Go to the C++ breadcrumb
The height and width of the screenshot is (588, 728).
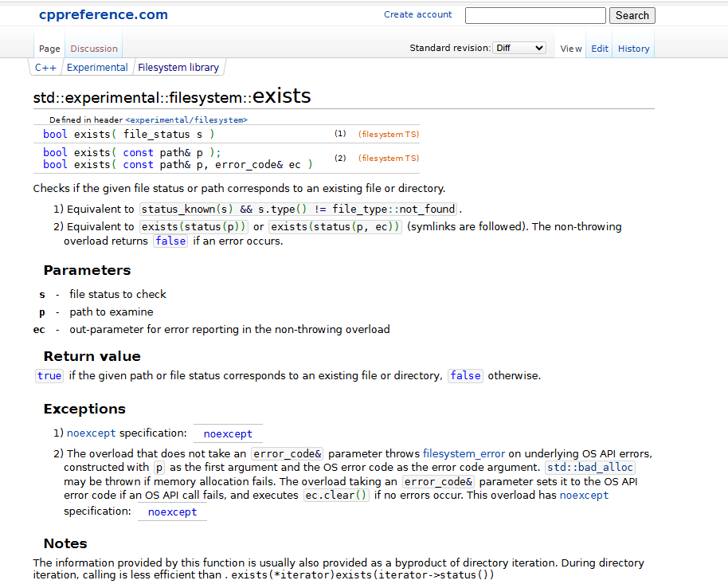(x=45, y=68)
